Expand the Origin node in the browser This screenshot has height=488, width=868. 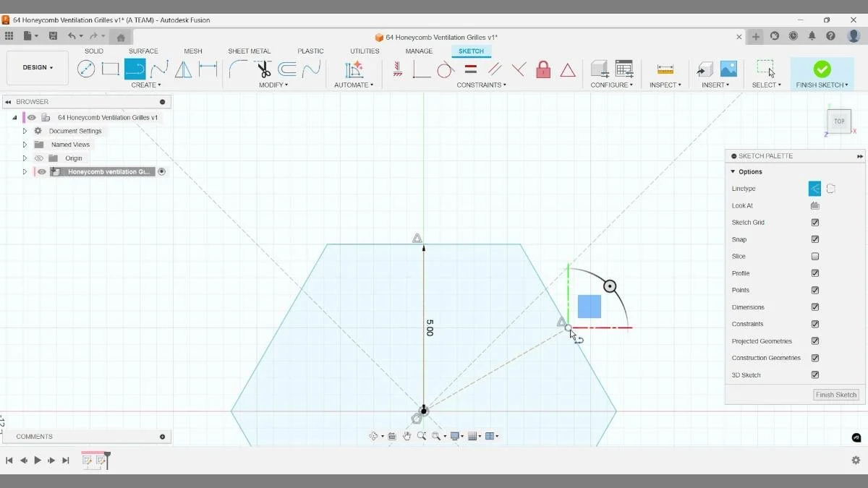[x=25, y=158]
